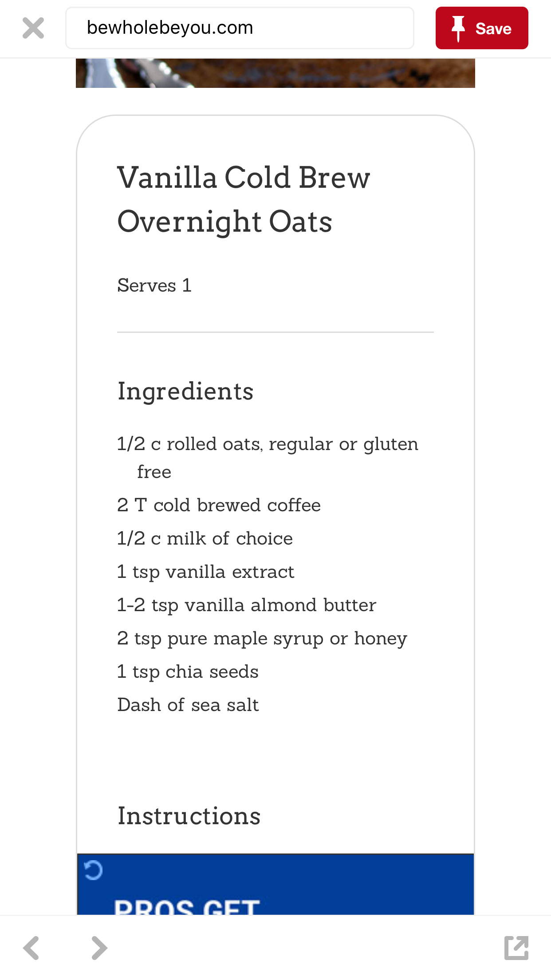Click the vanilla almond butter ingredient
This screenshot has height=980, width=551.
(247, 605)
